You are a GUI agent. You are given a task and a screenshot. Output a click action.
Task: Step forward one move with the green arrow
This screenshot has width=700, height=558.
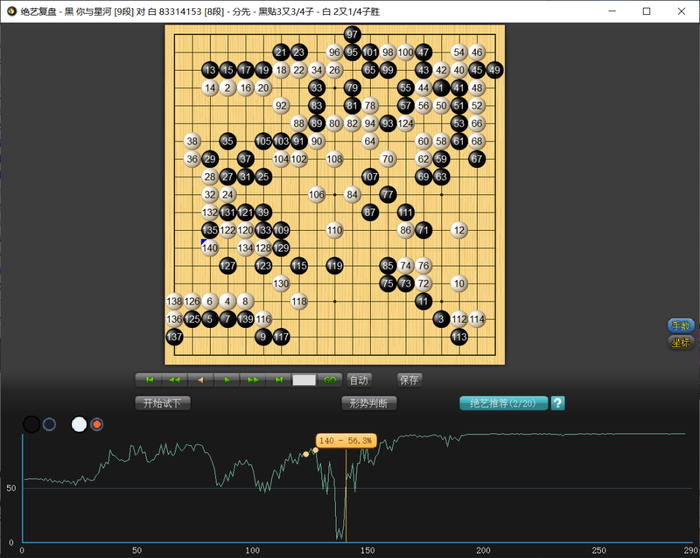pyautogui.click(x=227, y=380)
